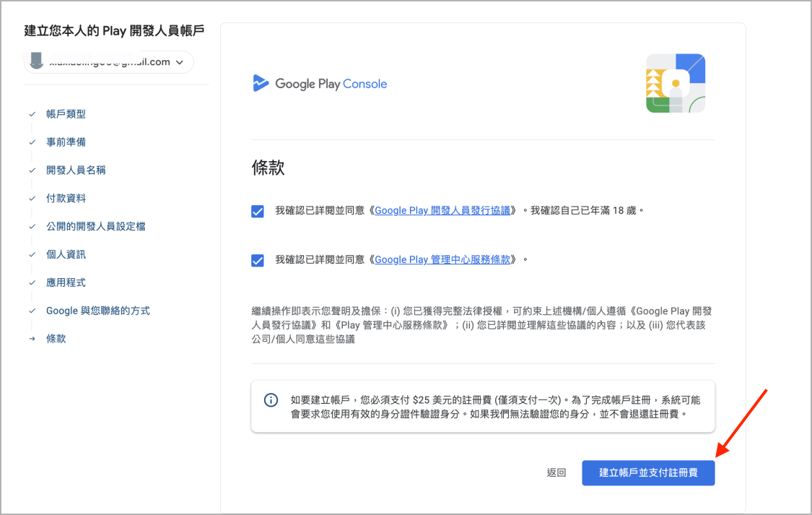Viewport: 812px width, 515px height.
Task: Click the arrow icon next to 條款 step
Action: [x=32, y=339]
